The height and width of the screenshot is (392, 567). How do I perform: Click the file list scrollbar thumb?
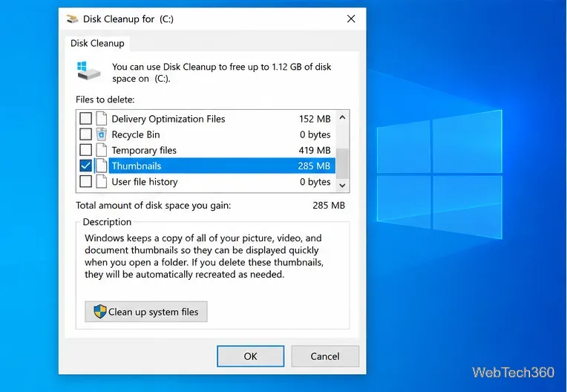[342, 163]
